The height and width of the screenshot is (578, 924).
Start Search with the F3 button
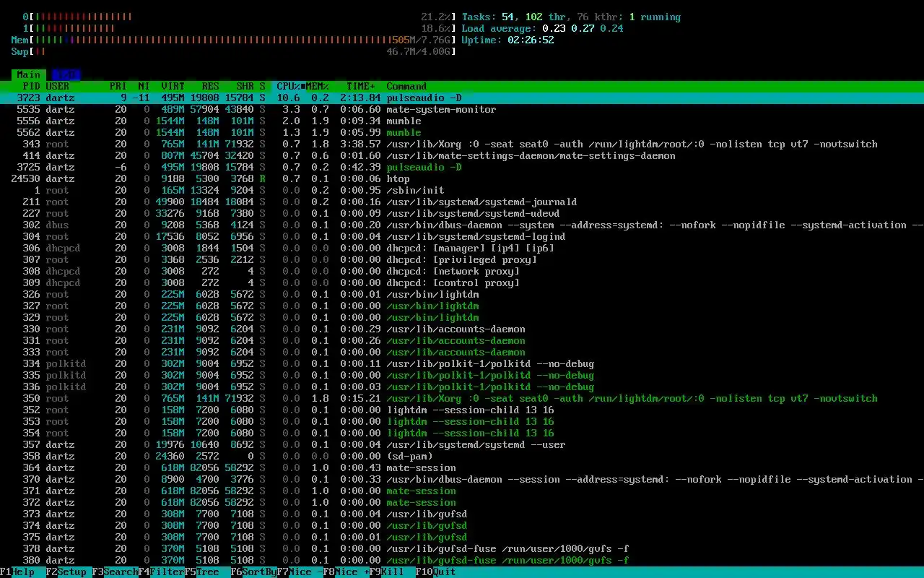click(x=115, y=571)
